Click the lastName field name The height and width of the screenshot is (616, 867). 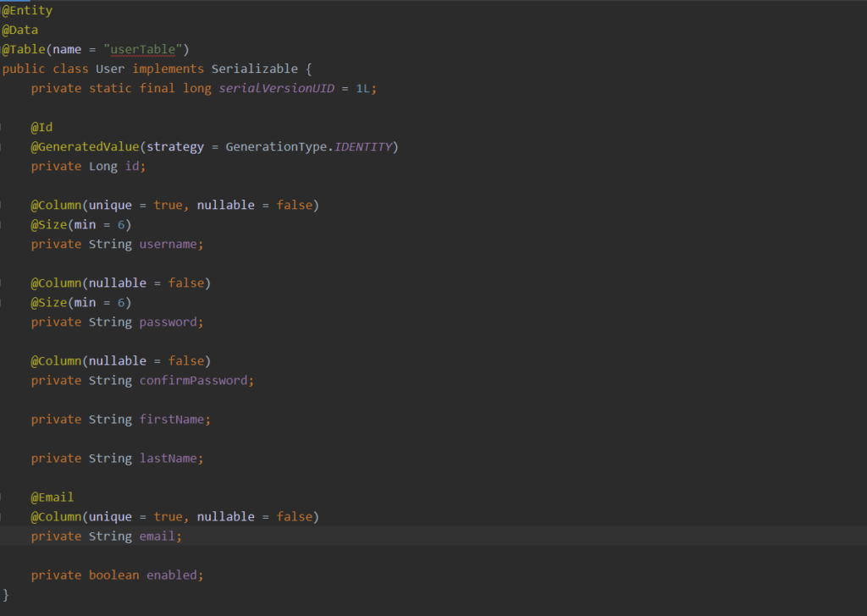(x=168, y=458)
